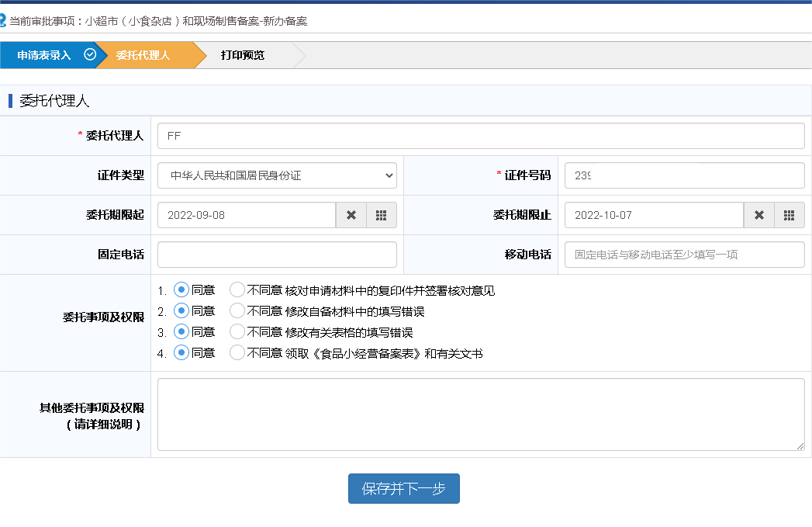Click the 固定电话 field label

[x=121, y=255]
